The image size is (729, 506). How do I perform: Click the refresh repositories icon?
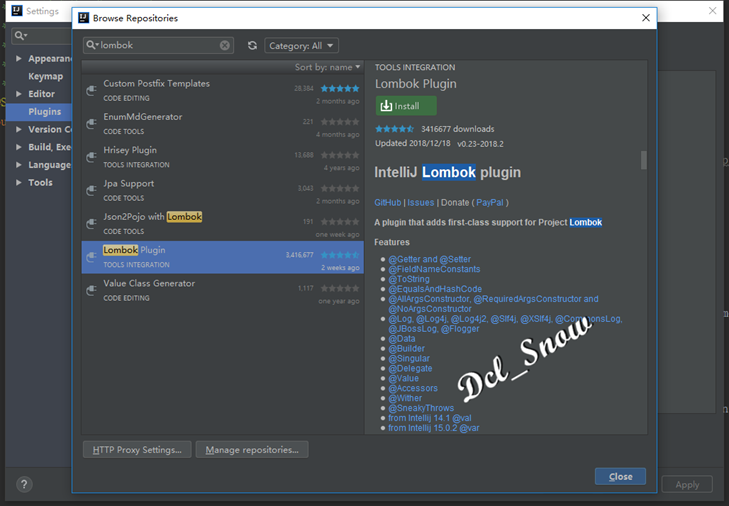coord(252,45)
